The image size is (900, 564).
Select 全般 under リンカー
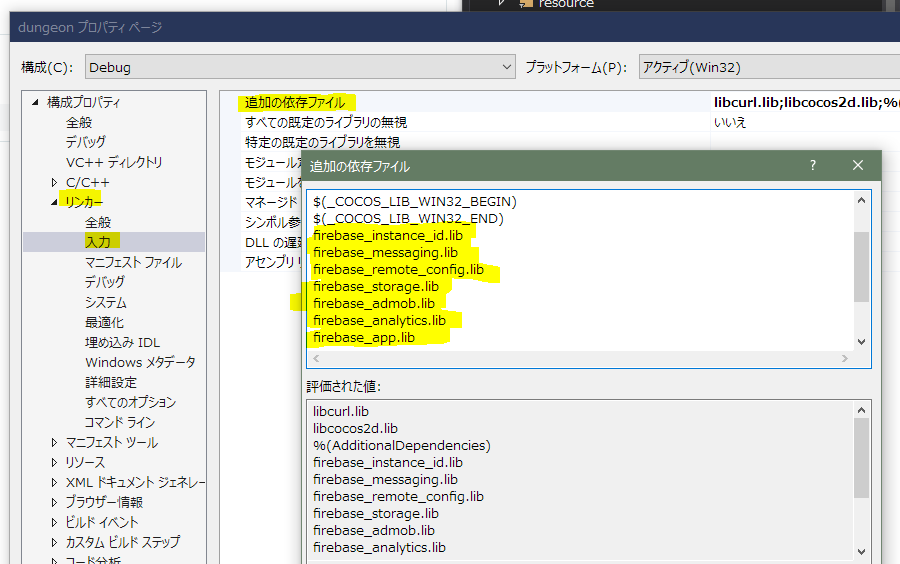[98, 222]
